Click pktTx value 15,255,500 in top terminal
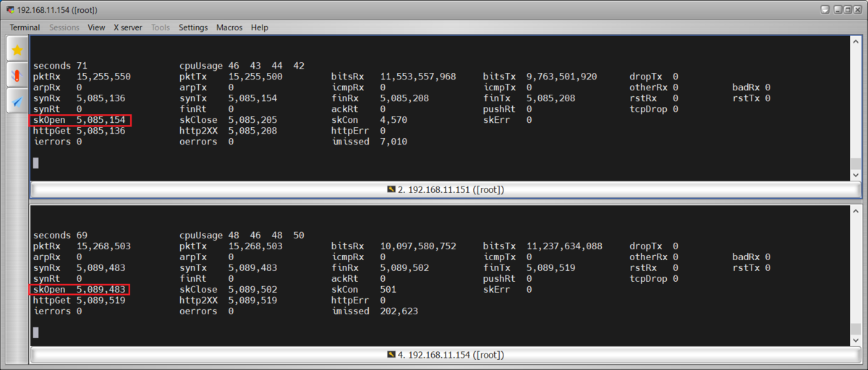Screen dimensions: 868x370 [255, 77]
